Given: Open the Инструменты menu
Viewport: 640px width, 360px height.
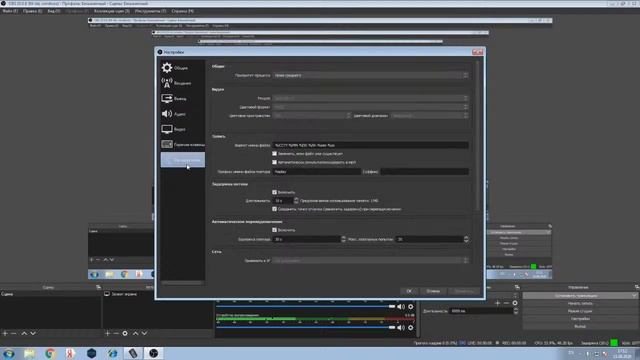Looking at the screenshot, I should click(x=151, y=11).
